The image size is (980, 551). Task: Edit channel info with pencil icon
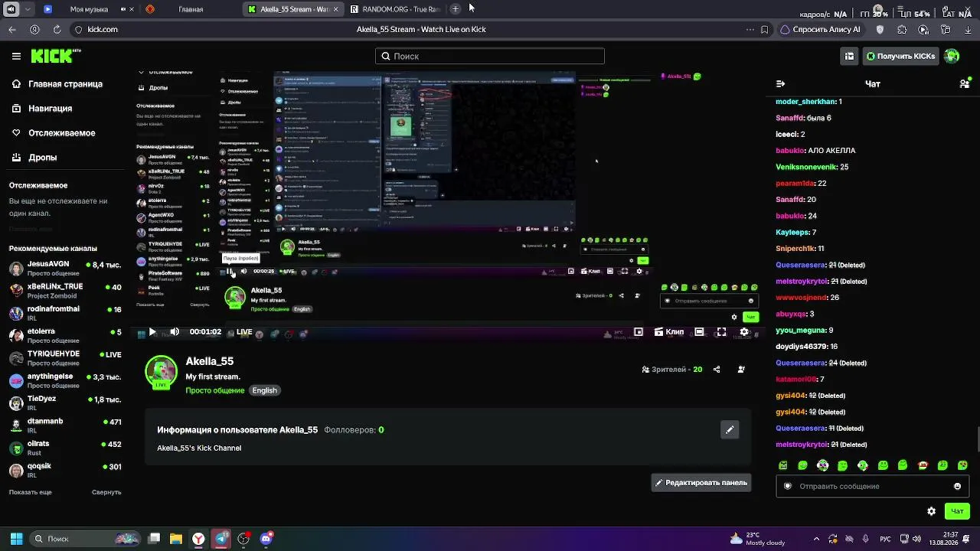pyautogui.click(x=730, y=430)
